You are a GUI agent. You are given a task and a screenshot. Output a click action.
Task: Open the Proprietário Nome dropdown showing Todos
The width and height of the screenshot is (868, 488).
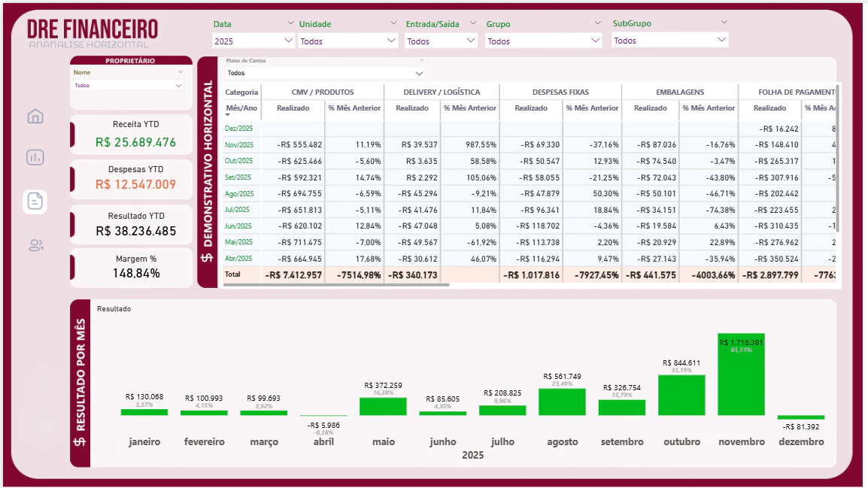point(128,85)
